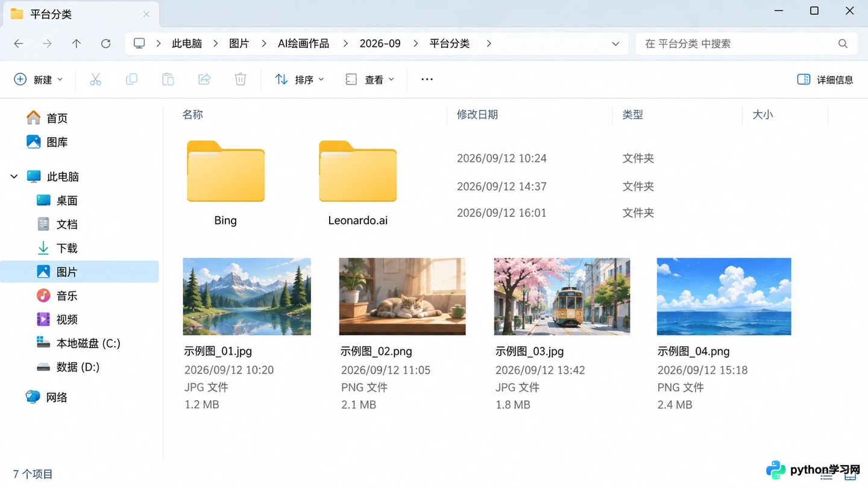Open the Bing folder

[225, 183]
